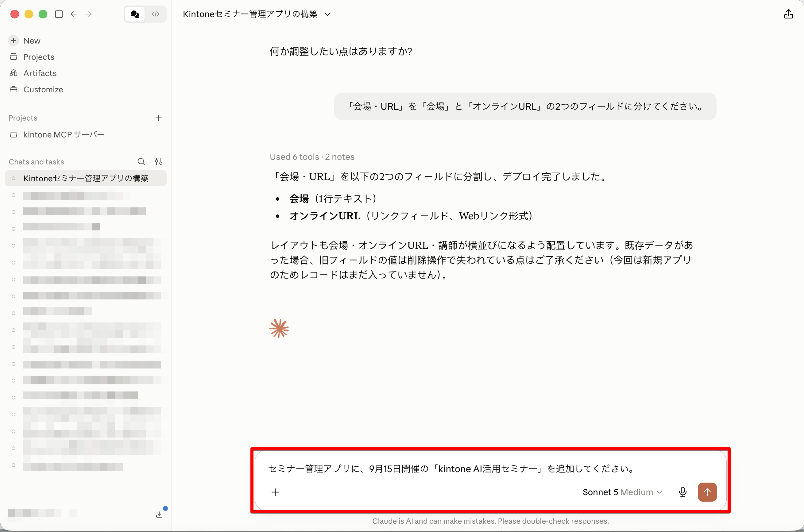Viewport: 804px width, 532px height.
Task: Open the Projects page
Action: [x=39, y=57]
